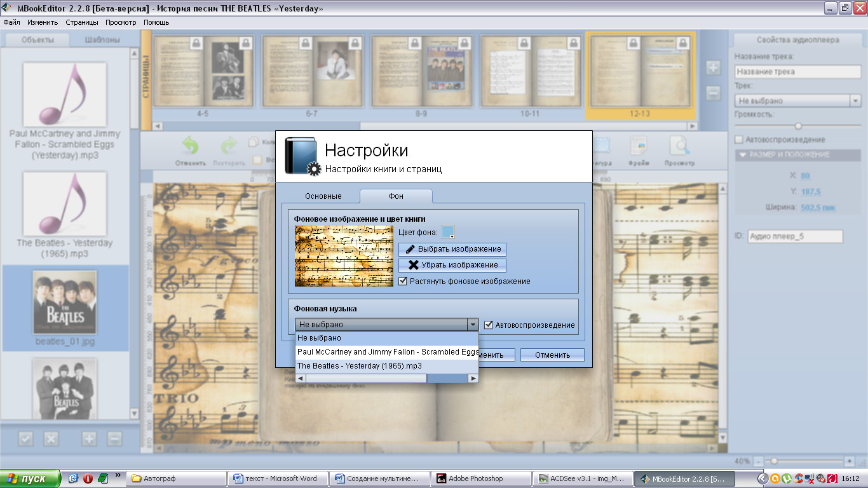The width and height of the screenshot is (868, 488).
Task: Click the down arrow of the objects list scrollbar
Action: point(134,413)
